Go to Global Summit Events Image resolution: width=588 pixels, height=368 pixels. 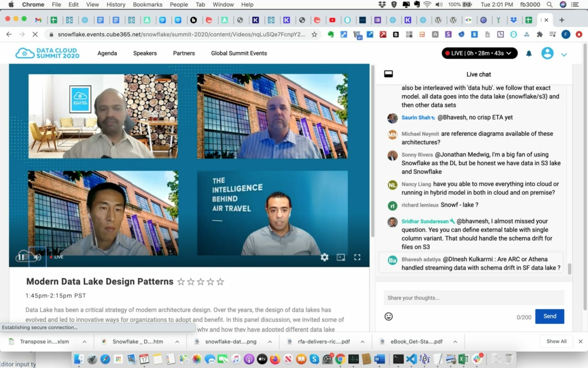point(239,53)
